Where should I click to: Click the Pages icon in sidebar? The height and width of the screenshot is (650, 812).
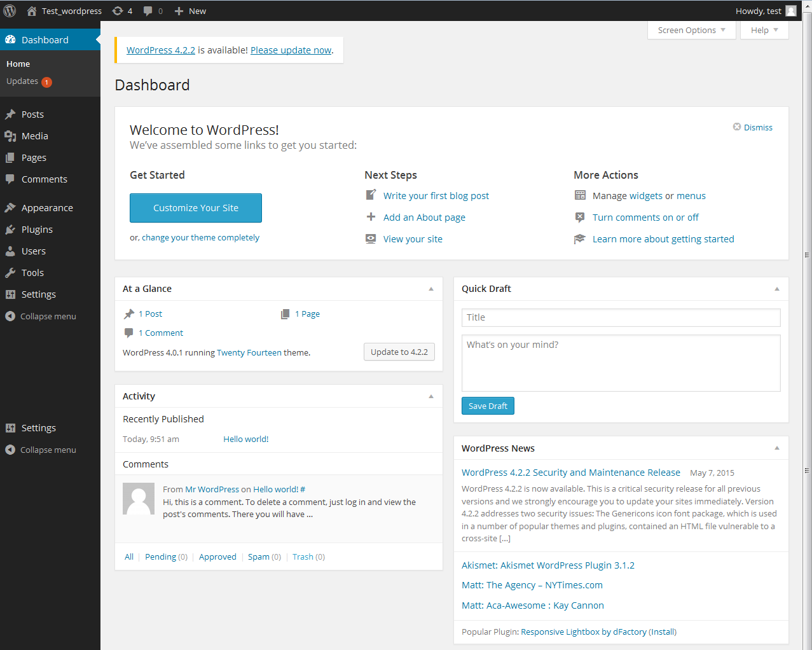10,158
